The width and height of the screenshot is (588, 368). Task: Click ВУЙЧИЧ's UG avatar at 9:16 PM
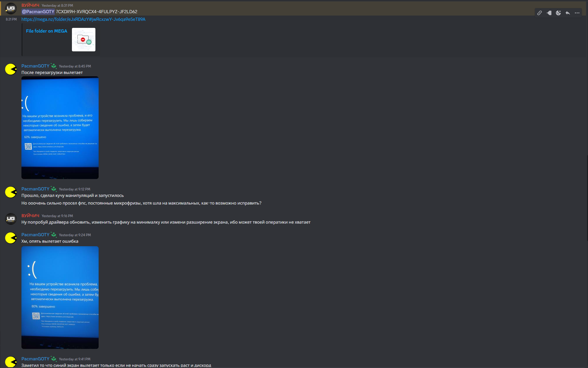11,219
